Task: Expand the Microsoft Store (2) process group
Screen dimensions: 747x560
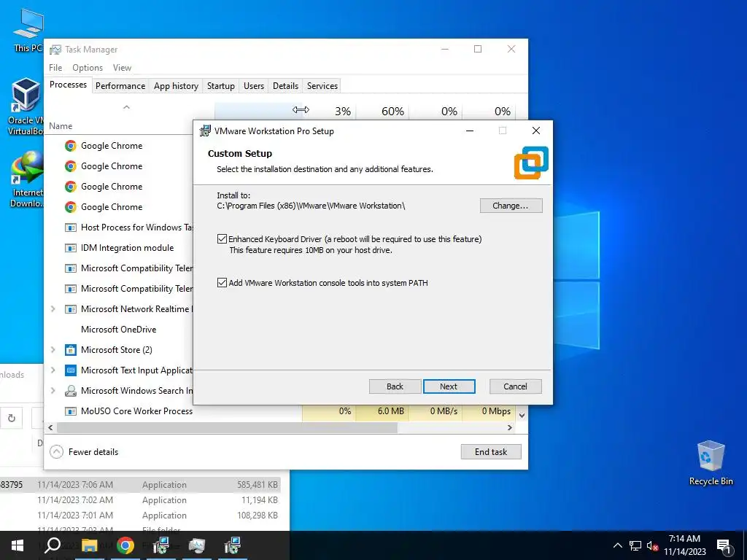Action: 53,350
